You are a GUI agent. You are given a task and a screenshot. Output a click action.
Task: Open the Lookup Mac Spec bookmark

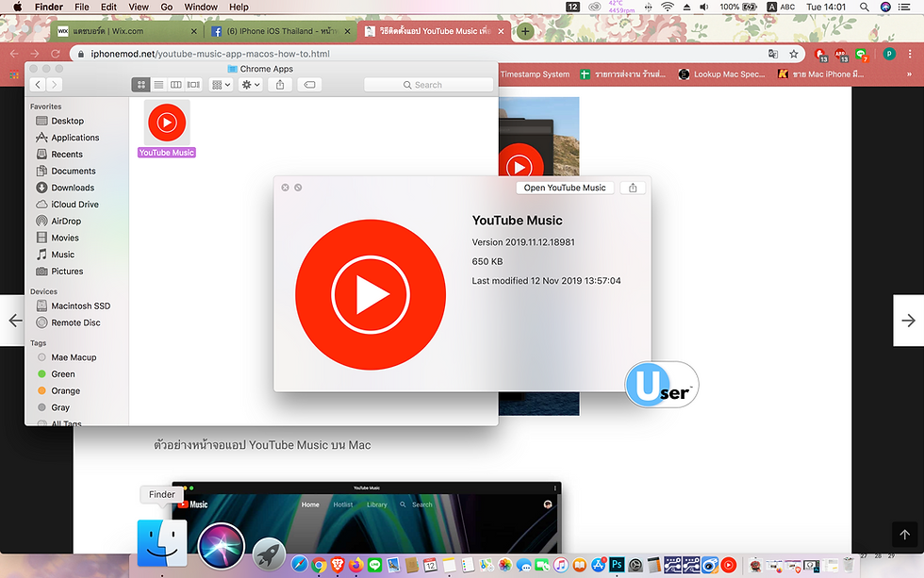coord(722,74)
